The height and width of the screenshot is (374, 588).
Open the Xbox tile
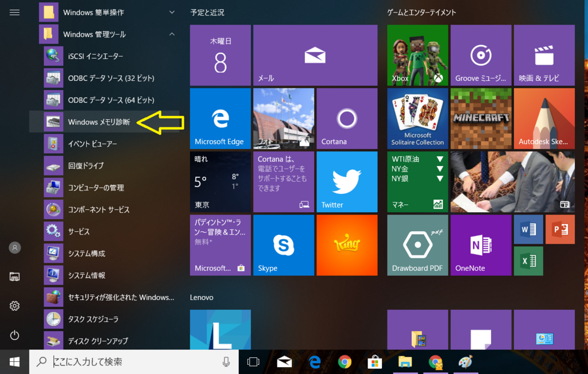point(417,55)
